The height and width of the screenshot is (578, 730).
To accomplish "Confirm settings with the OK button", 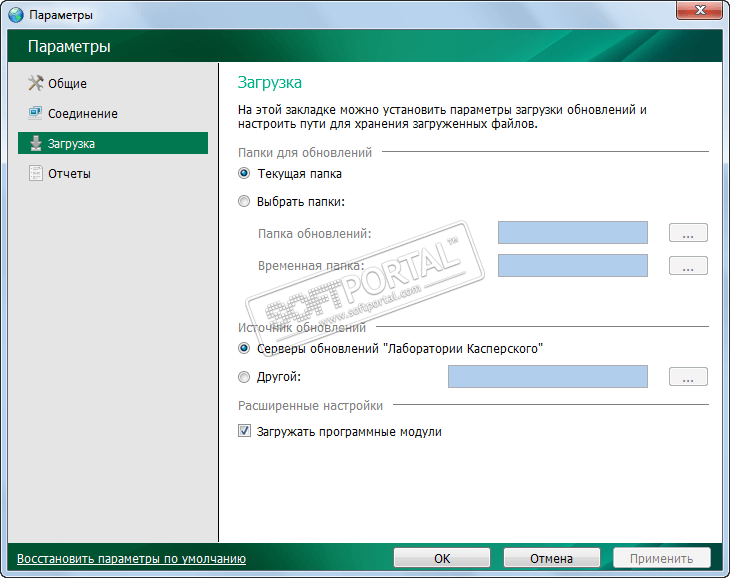I will coord(442,558).
